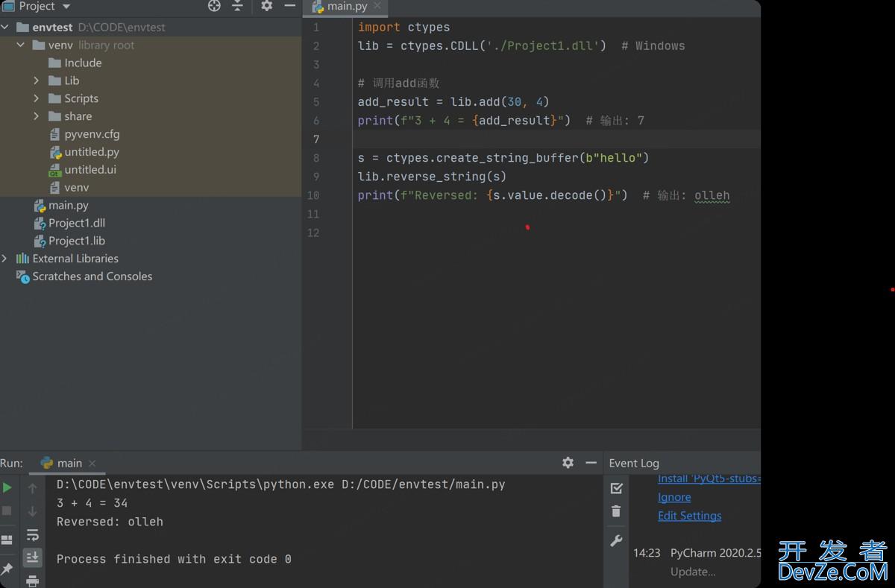
Task: Click the Stop process square icon
Action: (7, 511)
